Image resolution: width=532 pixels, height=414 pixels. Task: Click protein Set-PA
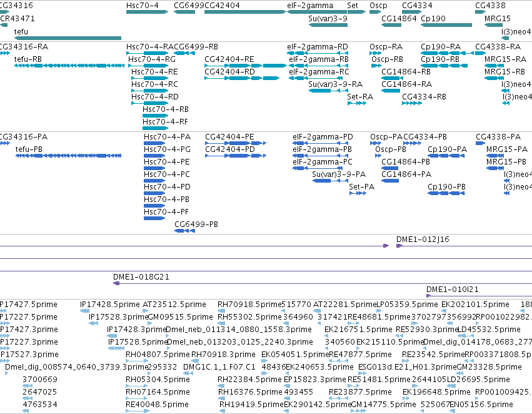click(x=358, y=193)
